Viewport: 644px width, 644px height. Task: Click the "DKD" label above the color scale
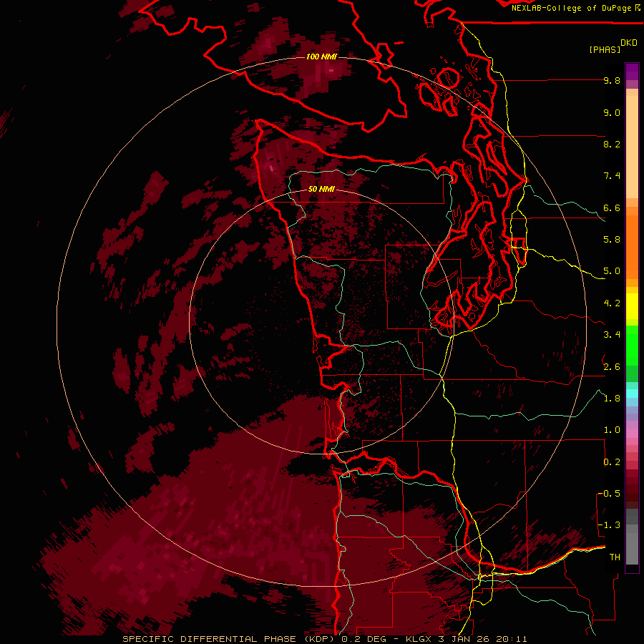point(629,43)
